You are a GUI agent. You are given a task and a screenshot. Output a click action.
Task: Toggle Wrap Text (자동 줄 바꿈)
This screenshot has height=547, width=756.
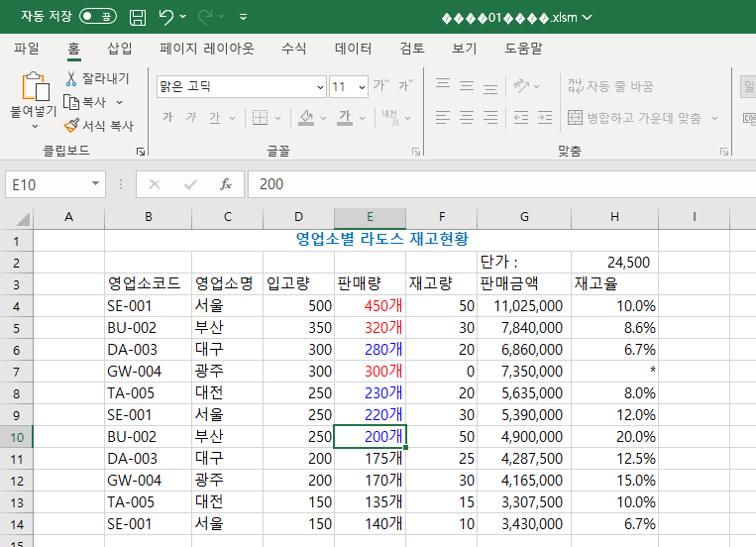point(610,86)
